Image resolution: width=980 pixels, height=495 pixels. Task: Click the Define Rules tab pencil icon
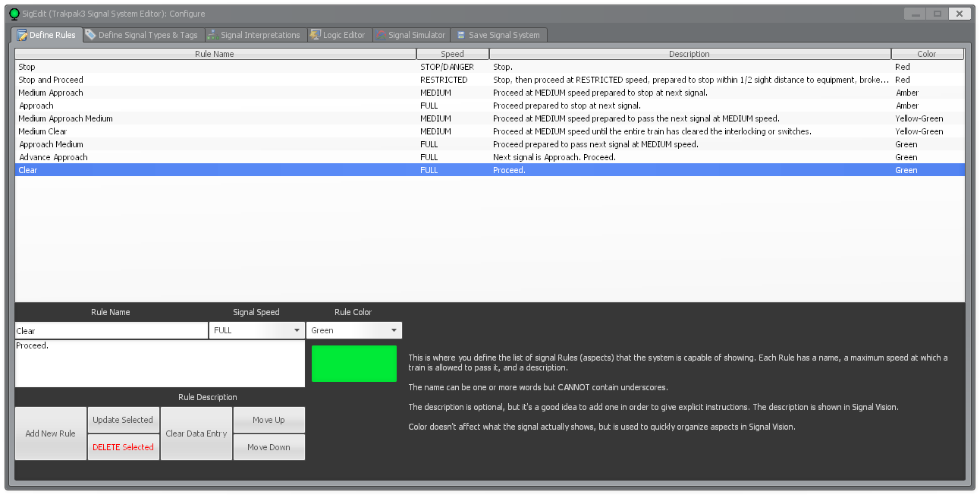click(22, 35)
